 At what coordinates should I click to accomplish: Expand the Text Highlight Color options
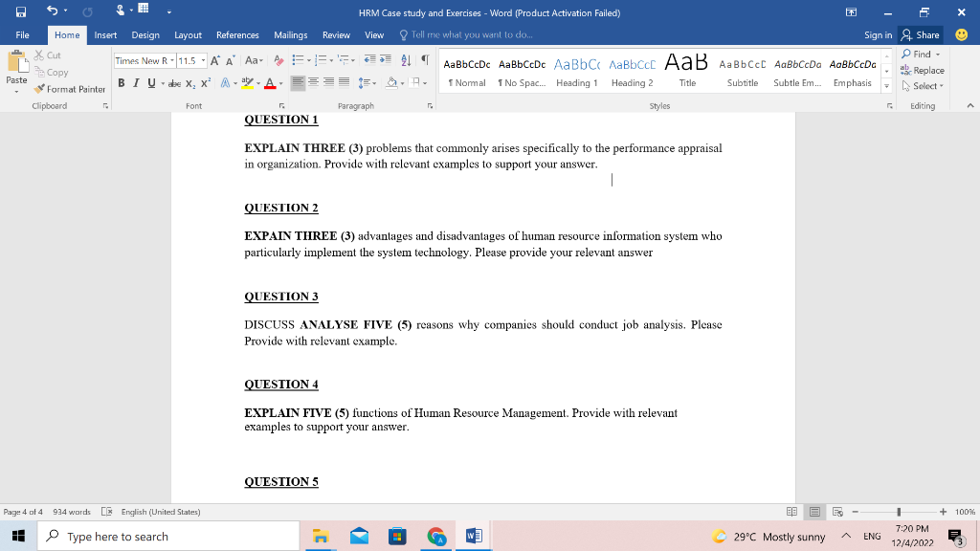pyautogui.click(x=256, y=83)
